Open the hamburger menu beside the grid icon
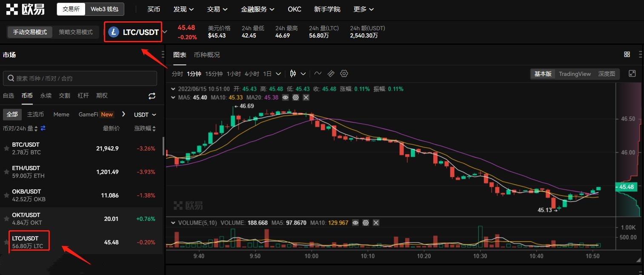This screenshot has height=275, width=644. coord(641,55)
